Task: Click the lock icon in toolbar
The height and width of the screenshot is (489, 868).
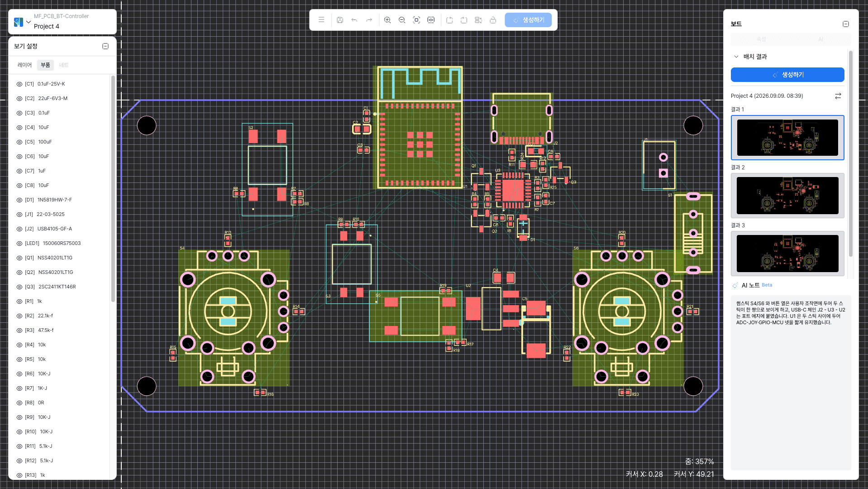Action: tap(493, 20)
